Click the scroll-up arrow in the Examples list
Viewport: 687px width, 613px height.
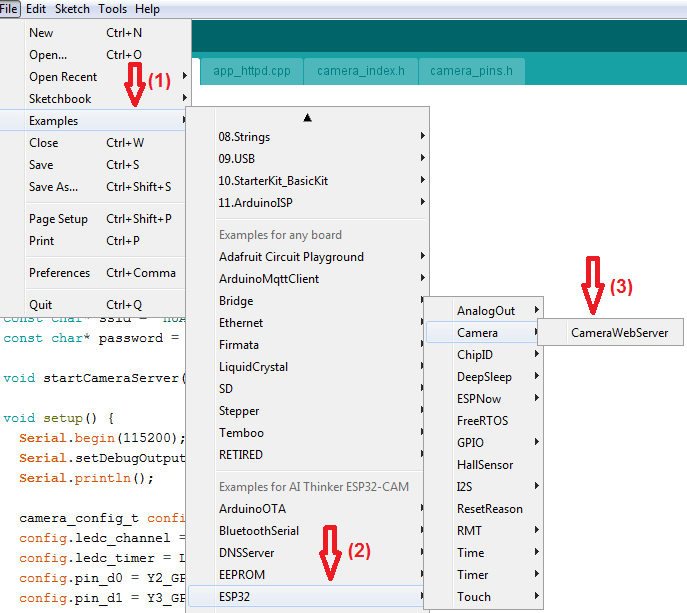pos(308,117)
